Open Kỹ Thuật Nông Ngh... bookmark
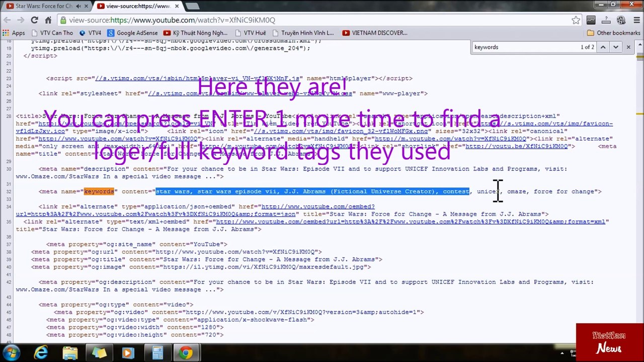Screen dimensions: 644x362 click(x=195, y=33)
